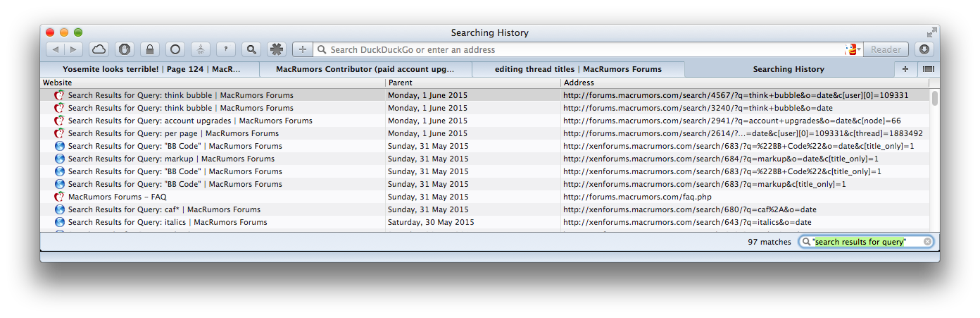Image resolution: width=980 pixels, height=318 pixels.
Task: Click globe icon on italics query row
Action: [x=60, y=222]
